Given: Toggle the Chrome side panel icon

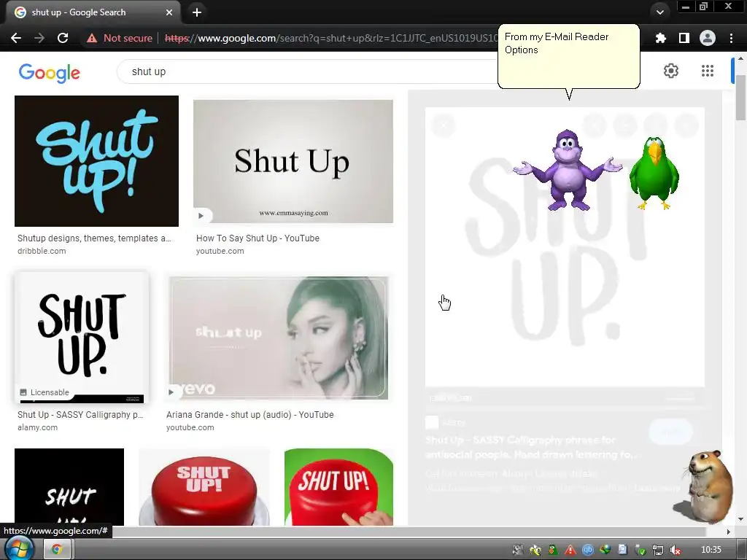Looking at the screenshot, I should tap(684, 38).
